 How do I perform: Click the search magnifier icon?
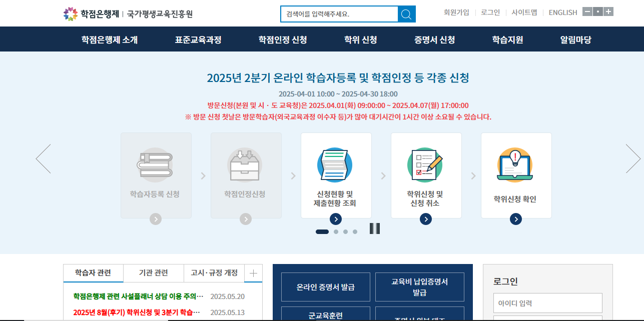pyautogui.click(x=407, y=13)
